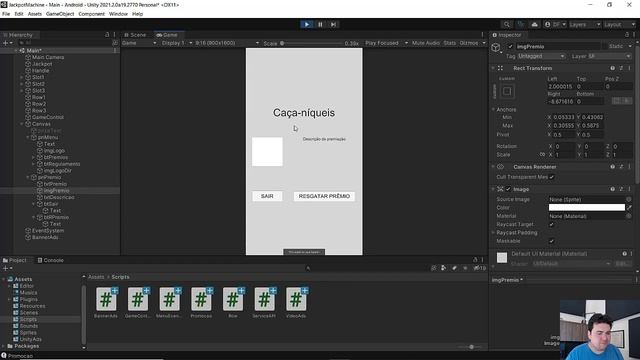This screenshot has width=640, height=360.
Task: Select Jackpot object in Hierarchy
Action: pos(42,64)
